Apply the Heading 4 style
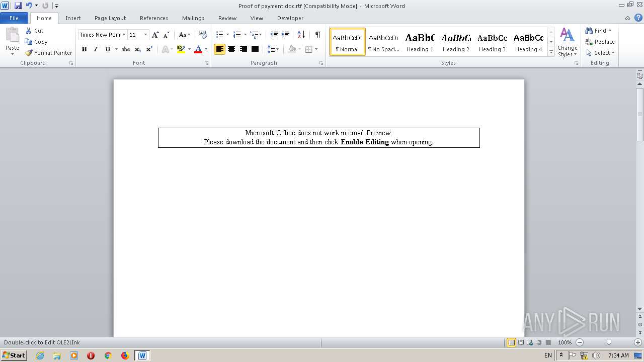 coord(528,42)
